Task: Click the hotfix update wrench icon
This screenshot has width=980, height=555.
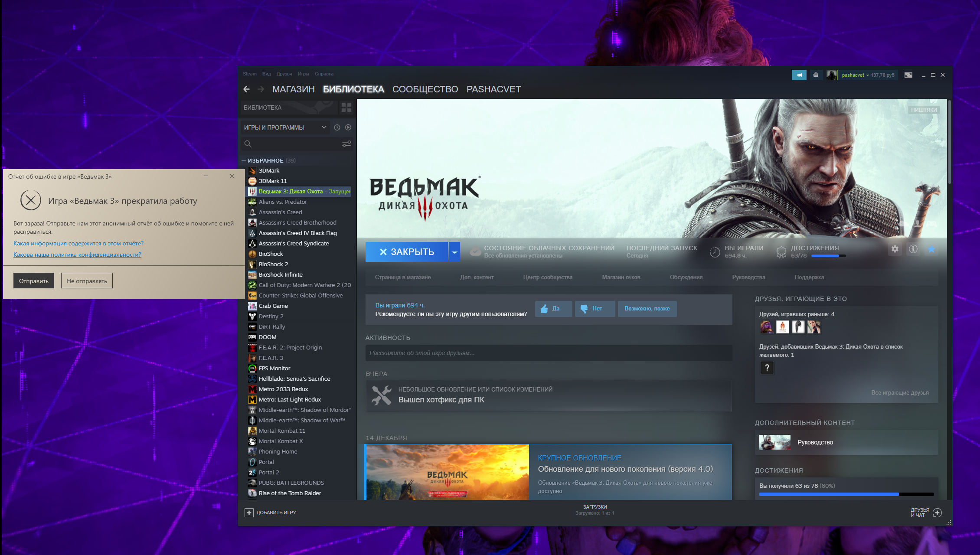Action: [x=382, y=395]
